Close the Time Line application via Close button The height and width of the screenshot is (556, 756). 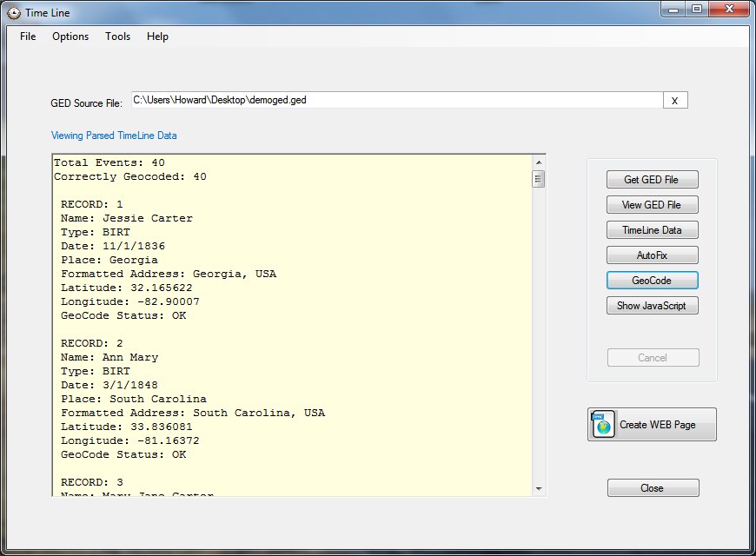[x=653, y=487]
